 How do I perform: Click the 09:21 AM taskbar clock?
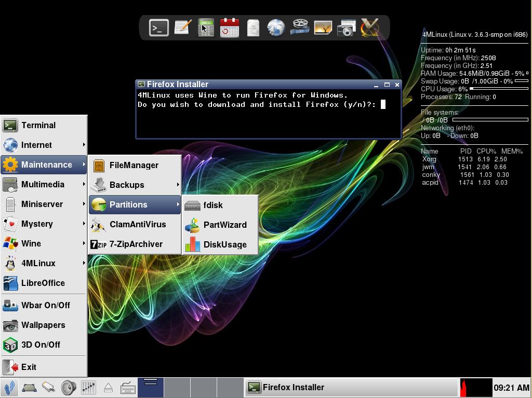511,388
